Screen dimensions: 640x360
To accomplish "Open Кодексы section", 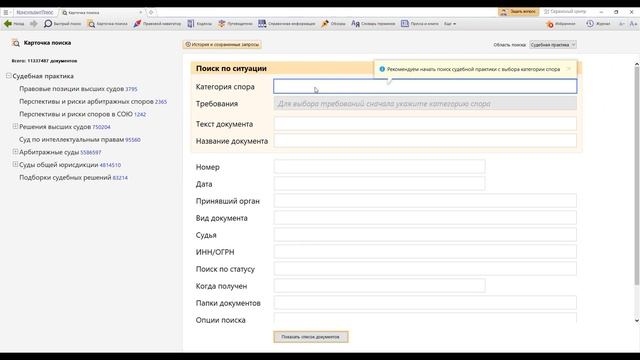I will (x=200, y=24).
